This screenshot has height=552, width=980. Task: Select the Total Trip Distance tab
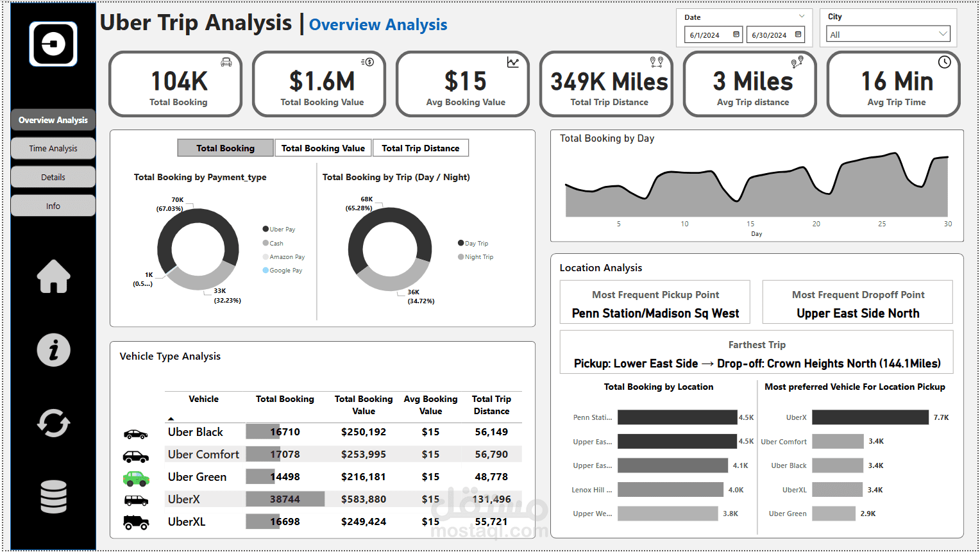click(x=421, y=147)
